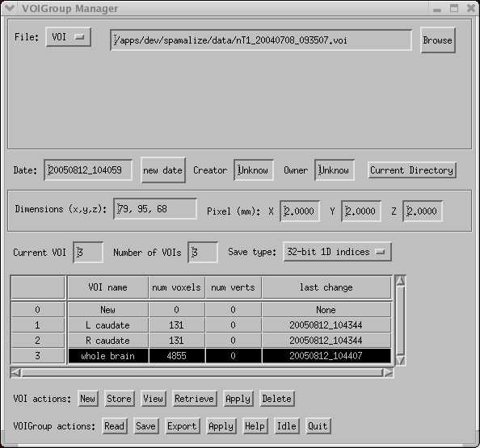Click Browse to choose a VOI file
The image size is (480, 448).
[x=438, y=40]
